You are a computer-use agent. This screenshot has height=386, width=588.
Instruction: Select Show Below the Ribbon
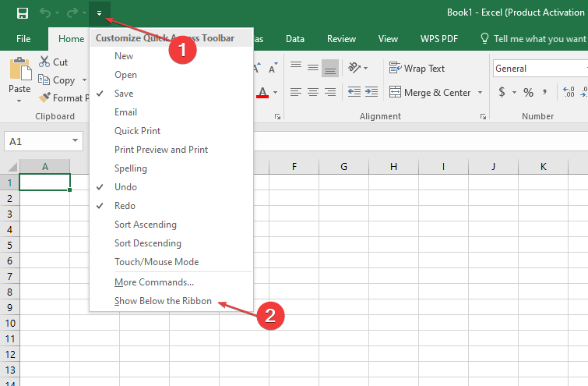point(163,301)
